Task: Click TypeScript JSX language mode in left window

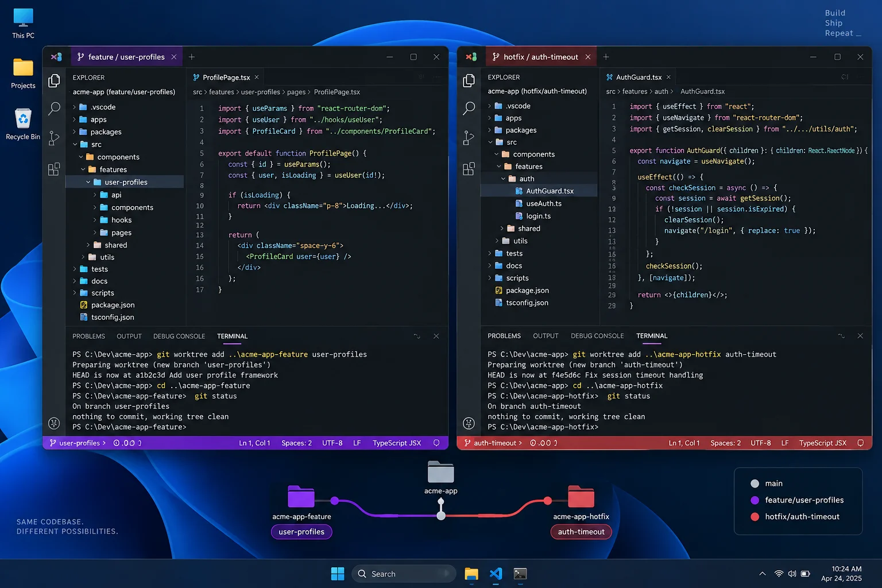Action: tap(397, 443)
